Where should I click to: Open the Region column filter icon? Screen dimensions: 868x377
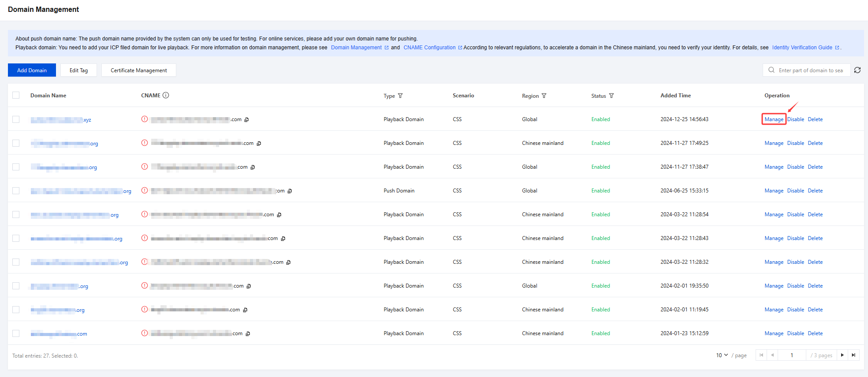(x=544, y=96)
